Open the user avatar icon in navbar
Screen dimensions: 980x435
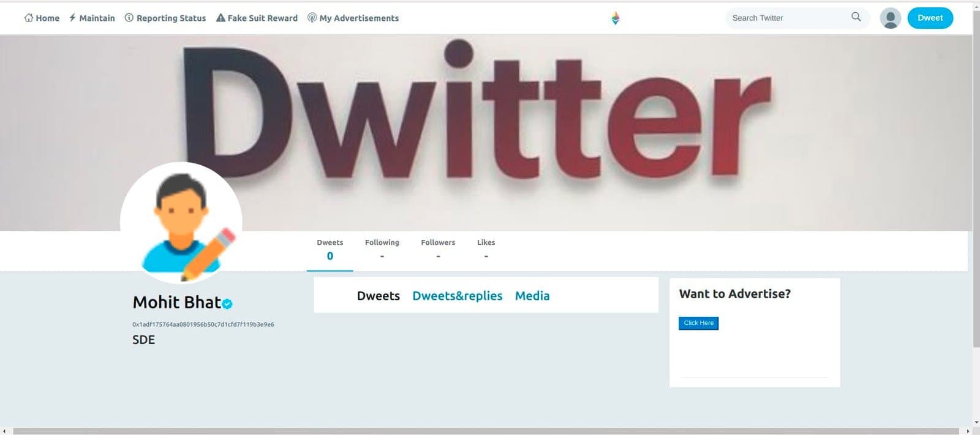[890, 18]
